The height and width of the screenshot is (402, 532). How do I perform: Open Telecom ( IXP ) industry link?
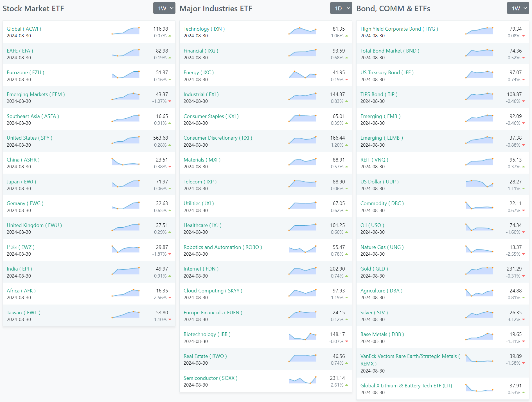(x=200, y=182)
